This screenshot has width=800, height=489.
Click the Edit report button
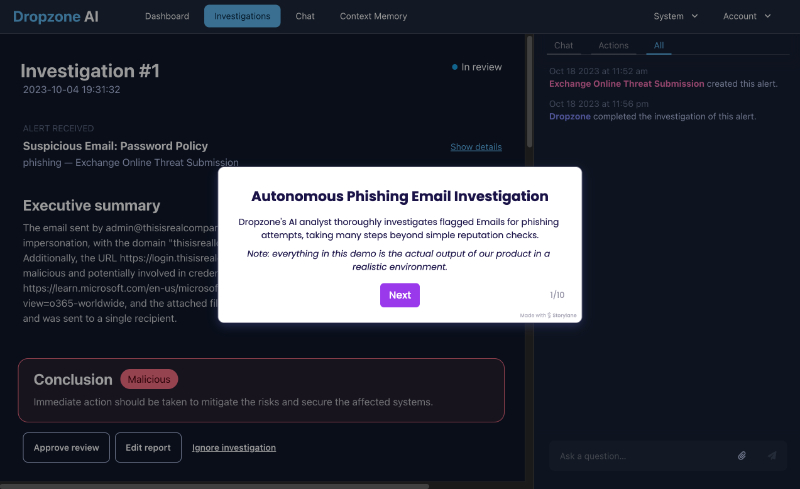[x=148, y=448]
